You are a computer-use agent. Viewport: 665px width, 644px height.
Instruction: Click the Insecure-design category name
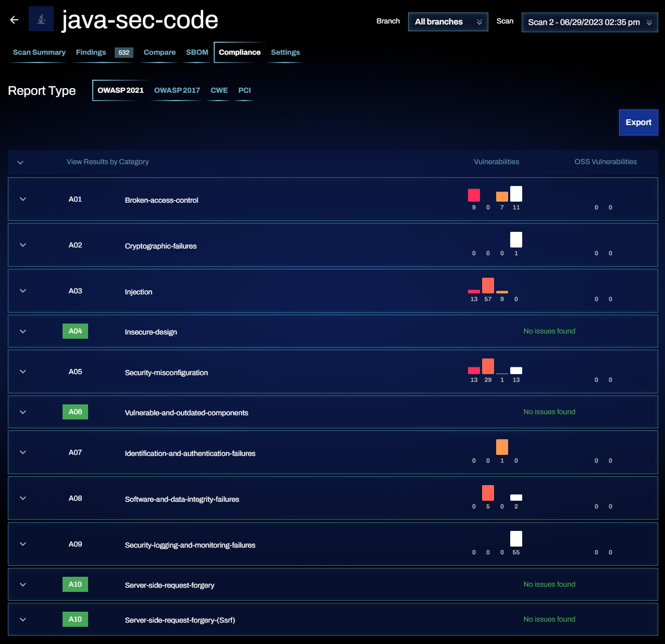click(x=151, y=332)
